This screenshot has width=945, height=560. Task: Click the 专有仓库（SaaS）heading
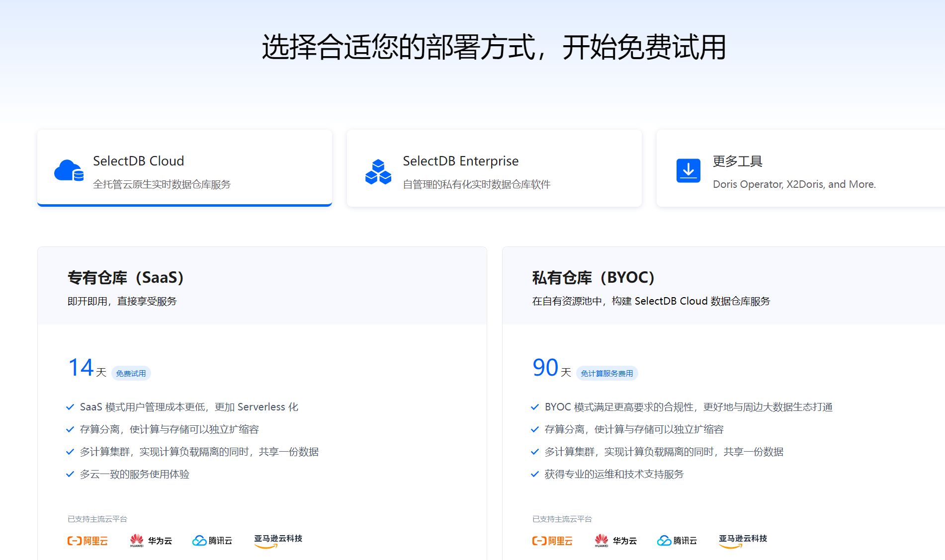click(126, 277)
